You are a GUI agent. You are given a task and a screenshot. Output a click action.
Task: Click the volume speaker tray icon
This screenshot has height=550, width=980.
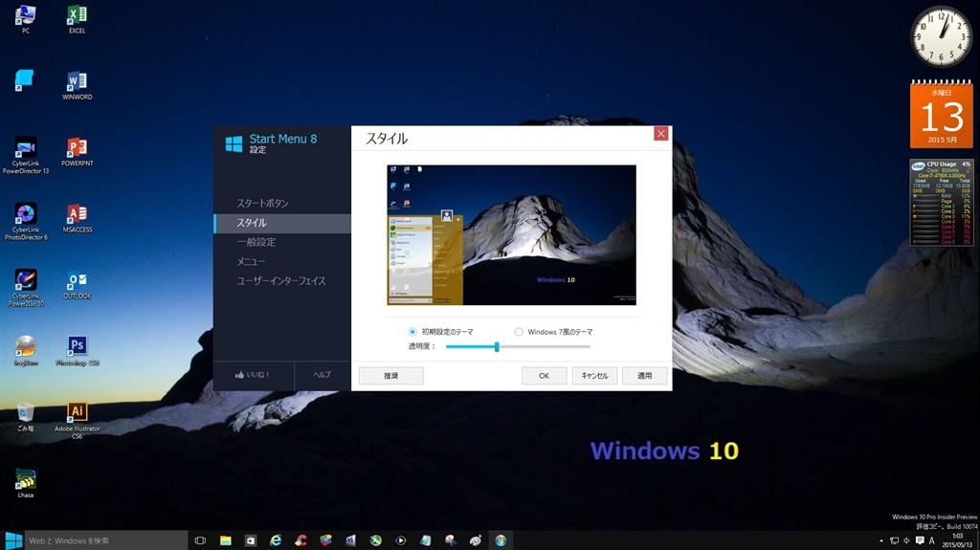[906, 540]
